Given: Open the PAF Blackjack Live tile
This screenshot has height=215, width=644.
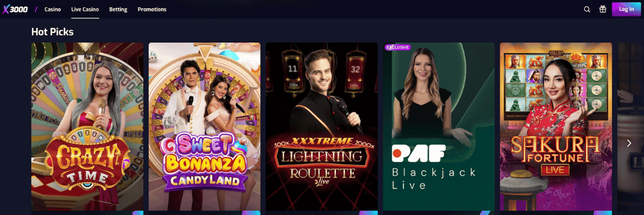Looking at the screenshot, I should pyautogui.click(x=439, y=127).
